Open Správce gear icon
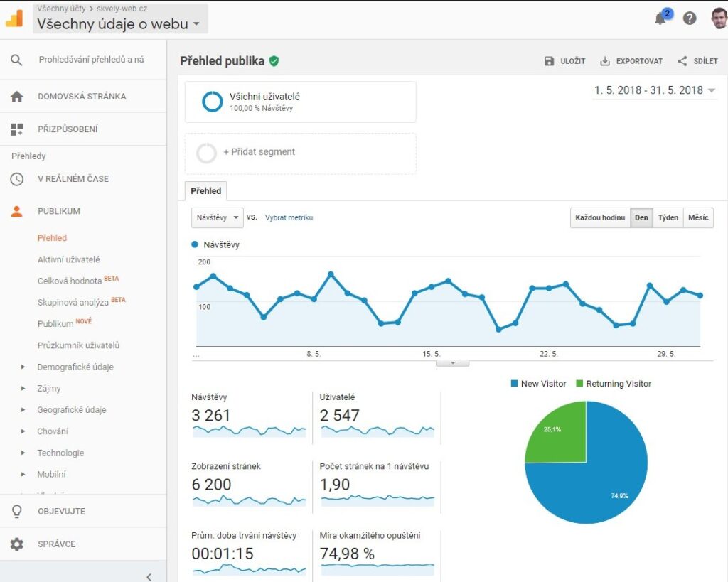This screenshot has height=582, width=728. pos(17,544)
